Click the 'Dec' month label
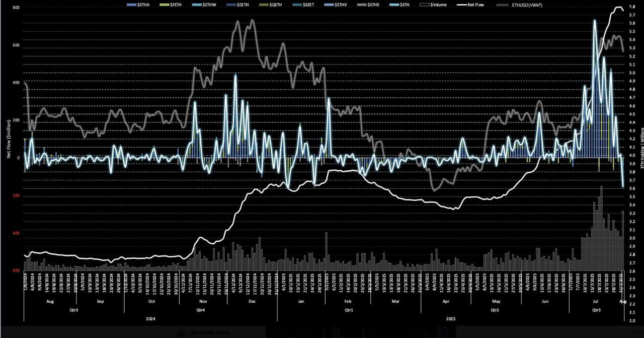 point(252,302)
